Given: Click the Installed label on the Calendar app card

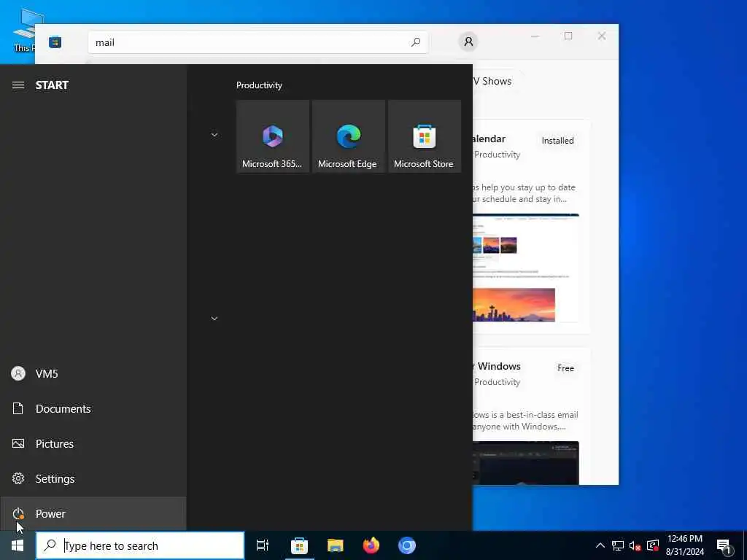Looking at the screenshot, I should (x=557, y=141).
